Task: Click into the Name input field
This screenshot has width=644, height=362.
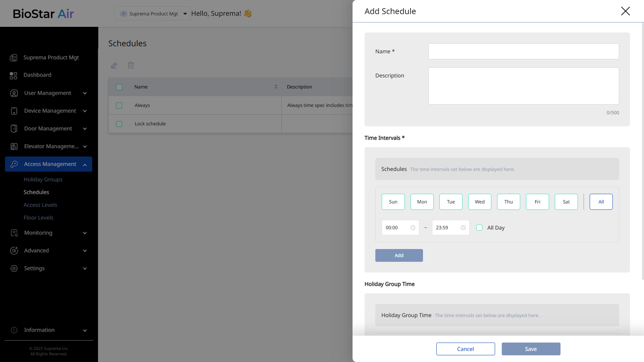Action: (x=523, y=51)
